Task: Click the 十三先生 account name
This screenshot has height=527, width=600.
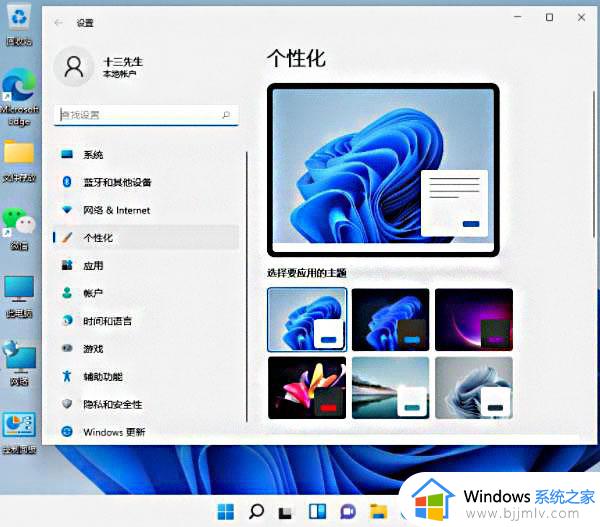Action: click(123, 62)
